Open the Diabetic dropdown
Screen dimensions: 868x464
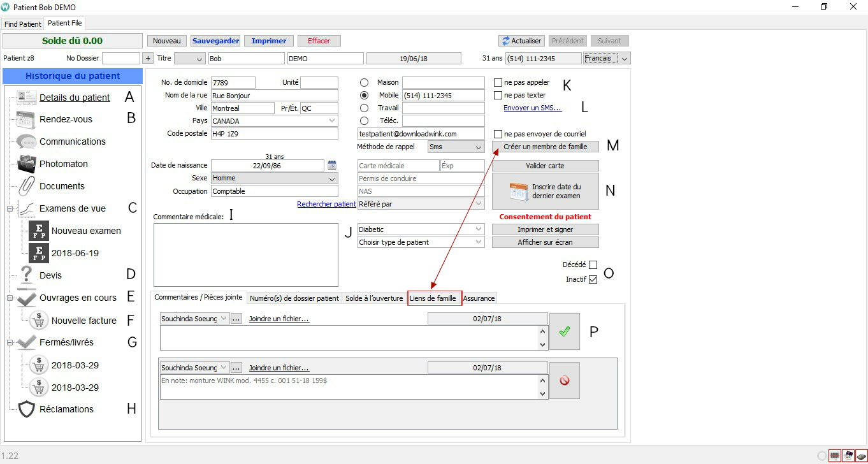(421, 229)
